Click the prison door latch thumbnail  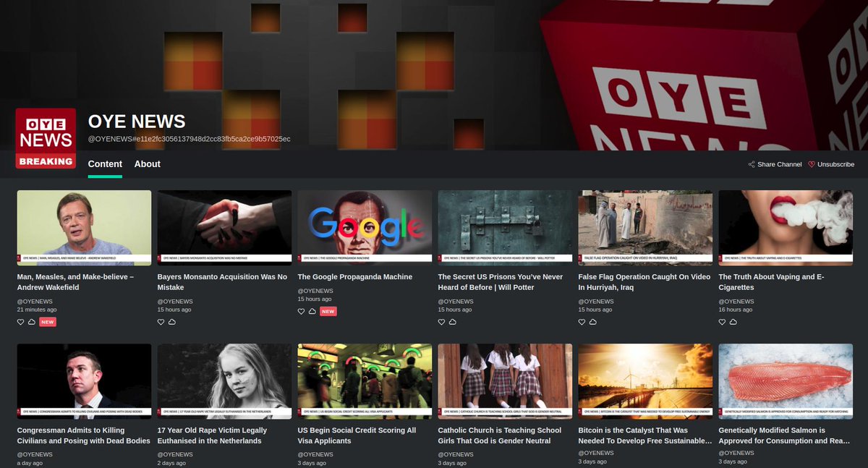(505, 228)
